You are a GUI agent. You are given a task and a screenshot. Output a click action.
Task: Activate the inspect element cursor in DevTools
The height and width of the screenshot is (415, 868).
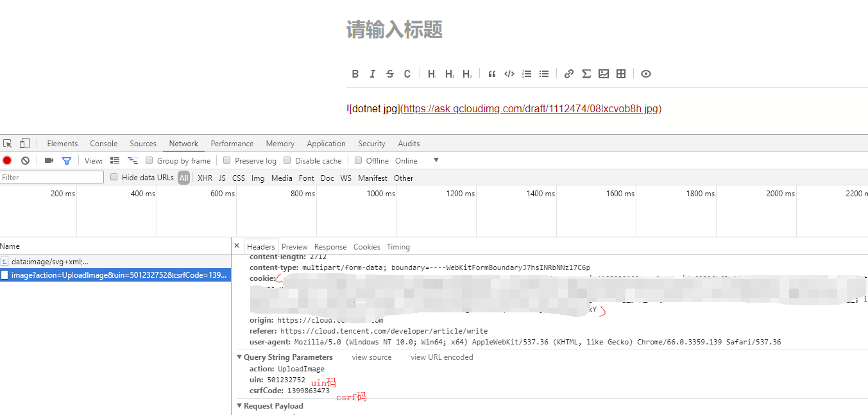(x=8, y=142)
